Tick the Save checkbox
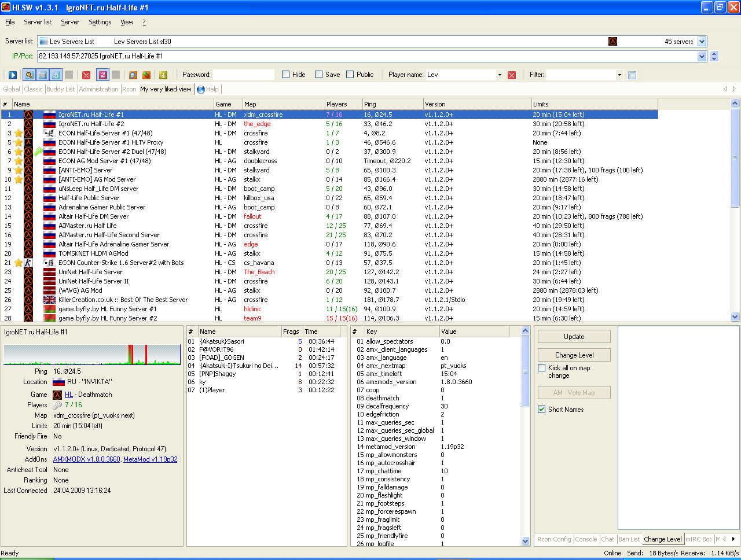Image resolution: width=741 pixels, height=560 pixels. pos(319,75)
